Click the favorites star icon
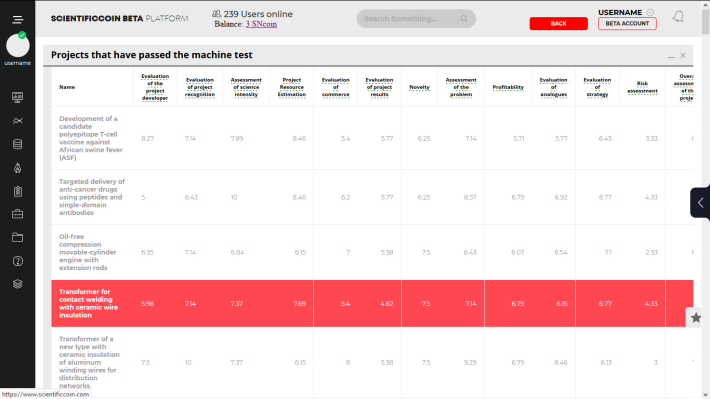The height and width of the screenshot is (399, 710). tap(696, 317)
